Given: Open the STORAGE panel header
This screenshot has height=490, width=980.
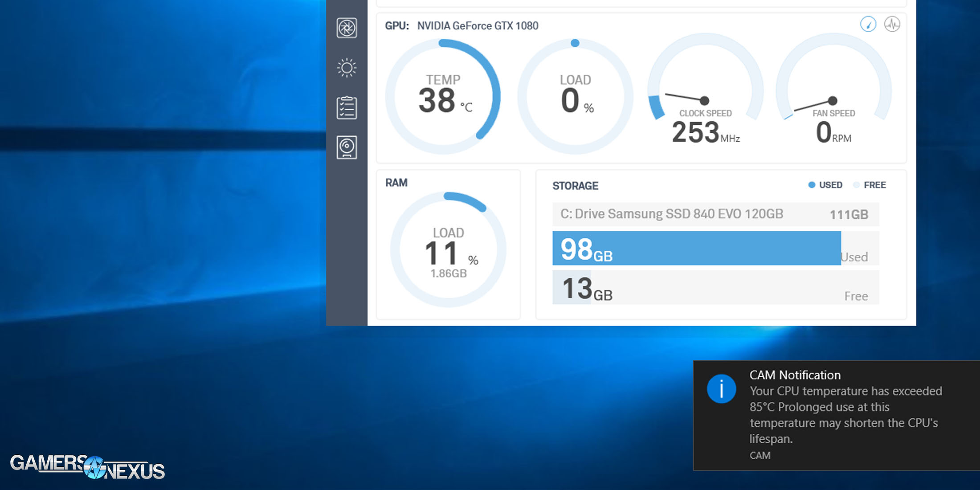Looking at the screenshot, I should 575,185.
